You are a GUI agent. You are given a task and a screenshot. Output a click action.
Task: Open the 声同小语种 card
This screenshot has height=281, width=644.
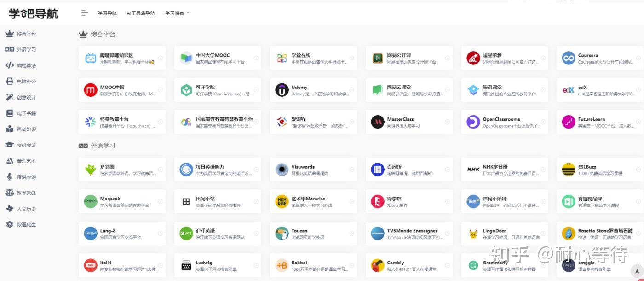click(505, 201)
